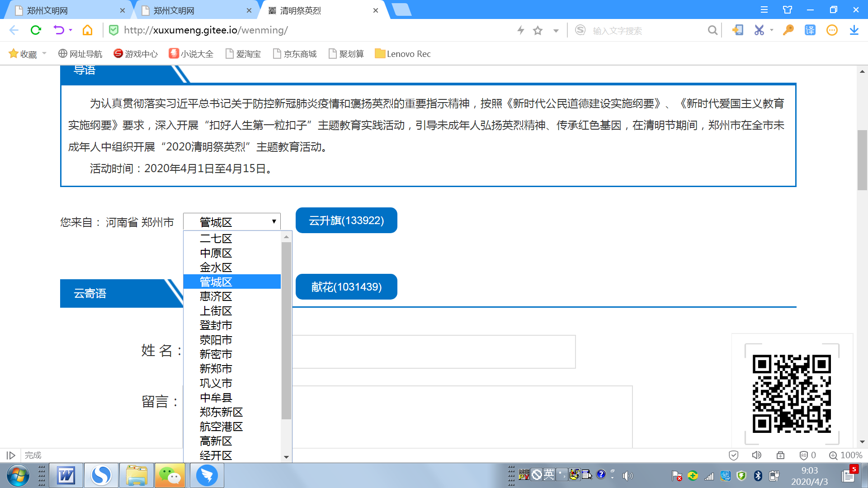Screen dimensions: 868x488
Task: Expand the screenshot tool dropdown arrow
Action: click(772, 30)
